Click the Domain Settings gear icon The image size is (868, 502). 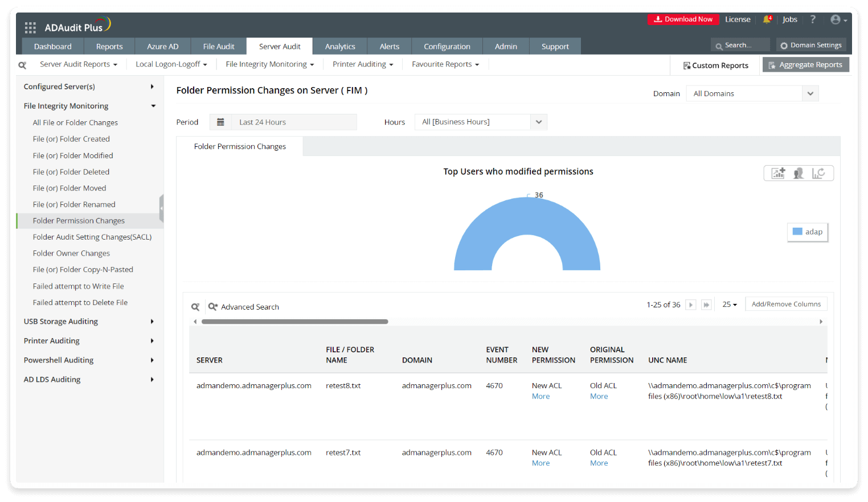click(x=784, y=46)
